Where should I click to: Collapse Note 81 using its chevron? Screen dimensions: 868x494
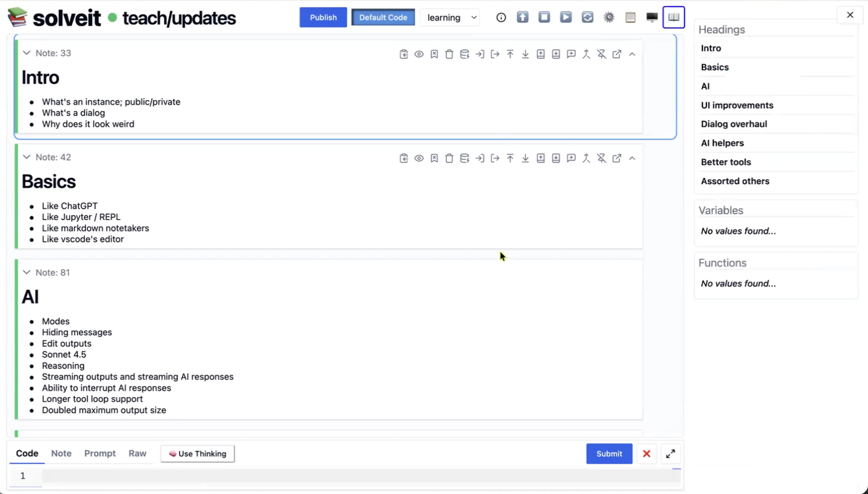click(x=26, y=272)
